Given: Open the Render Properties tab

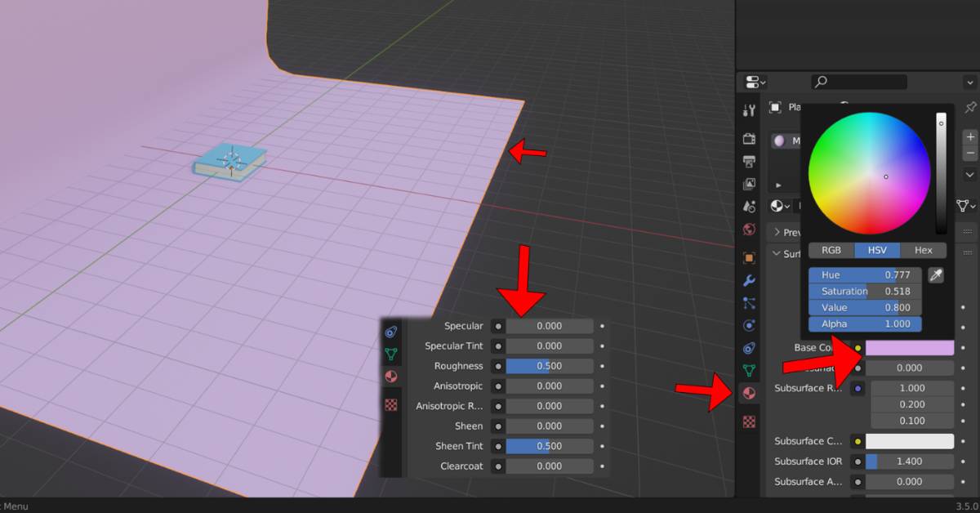Looking at the screenshot, I should (749, 139).
